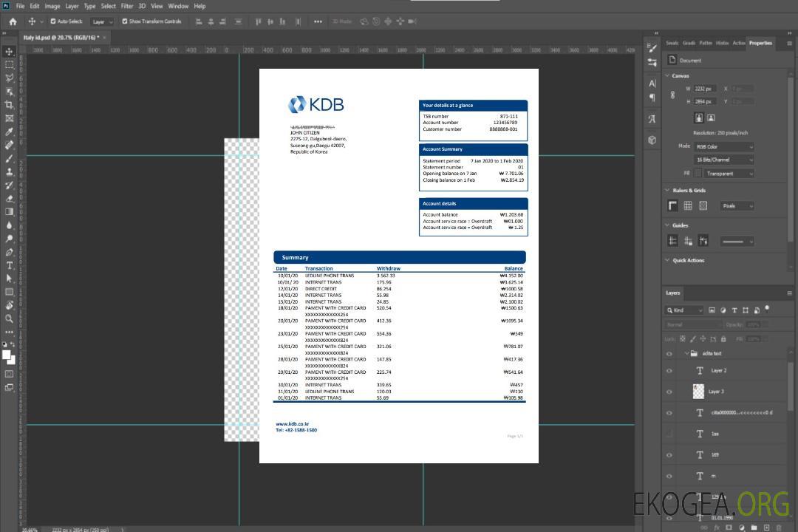
Task: Select the Eyedropper tool
Action: pos(9,132)
